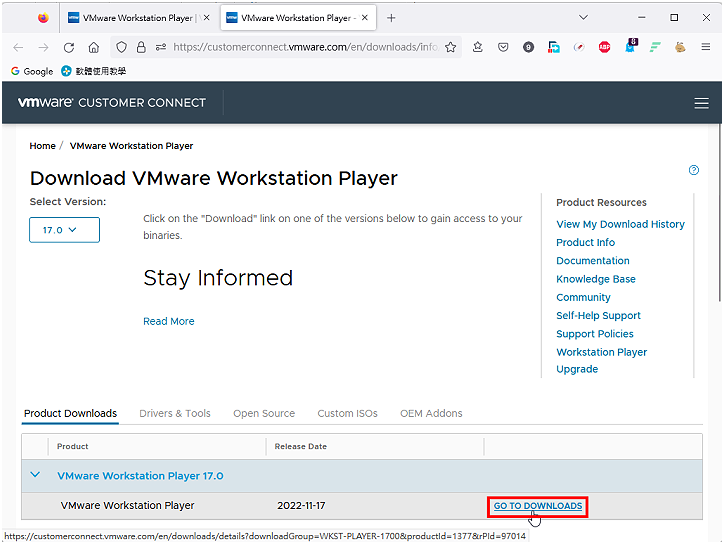
Task: Open the Support Policies link
Action: click(x=595, y=334)
